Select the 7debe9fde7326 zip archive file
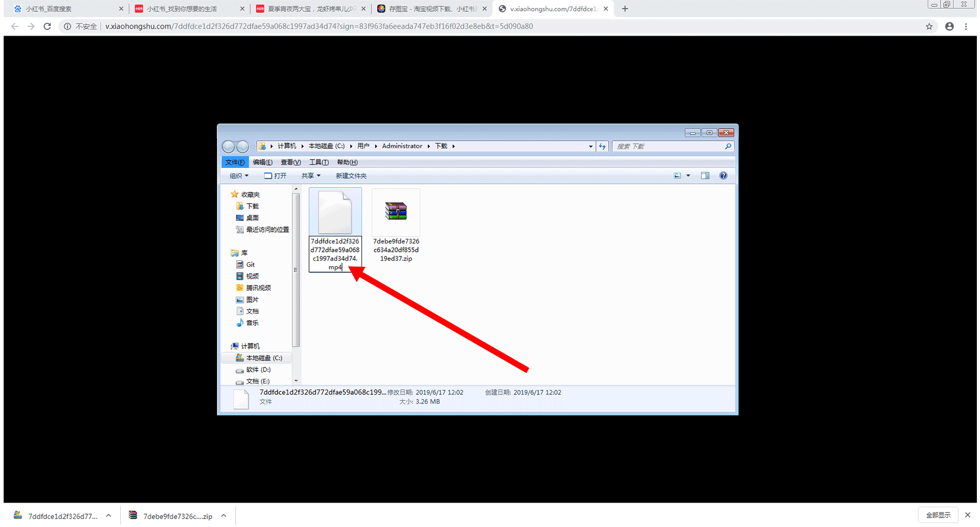Viewport: 980px width, 527px height. click(x=396, y=226)
